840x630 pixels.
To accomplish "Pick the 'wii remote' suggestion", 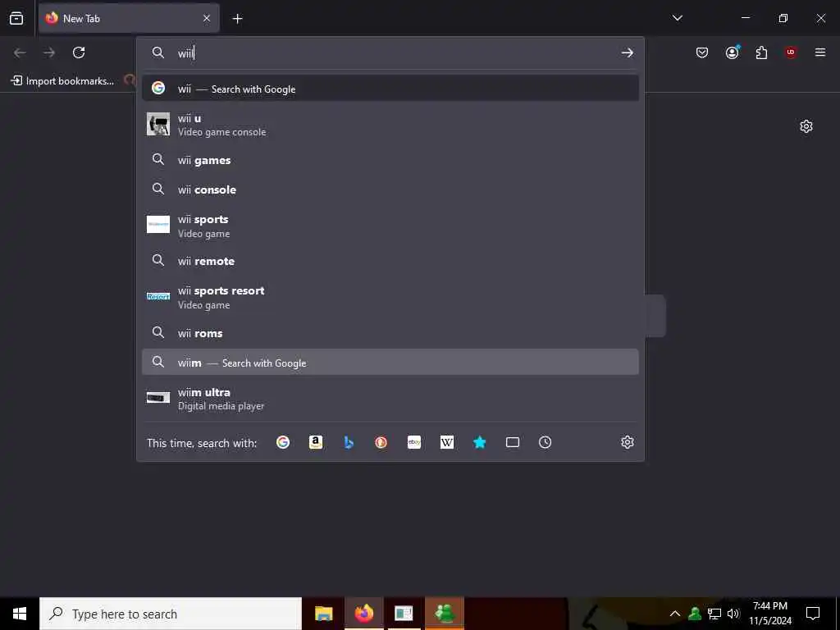I will [x=390, y=261].
